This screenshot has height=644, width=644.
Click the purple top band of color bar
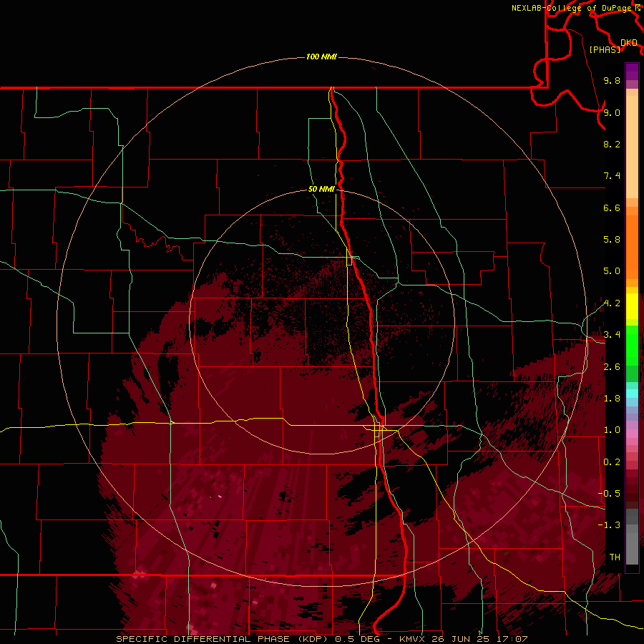[632, 72]
